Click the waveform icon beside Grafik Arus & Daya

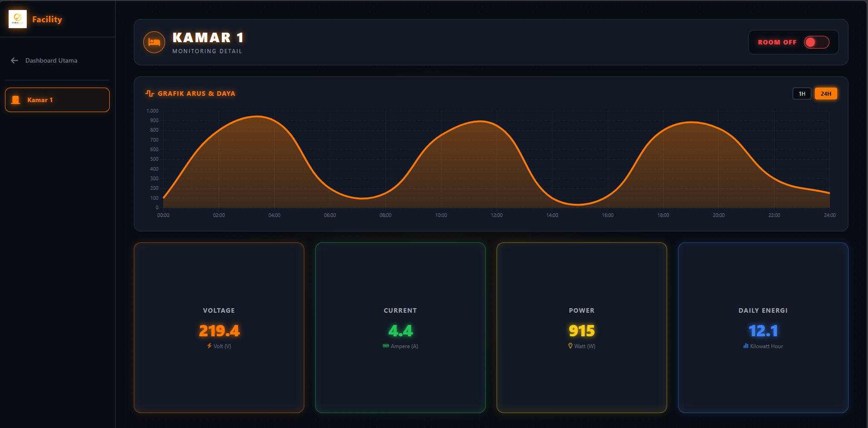[150, 93]
